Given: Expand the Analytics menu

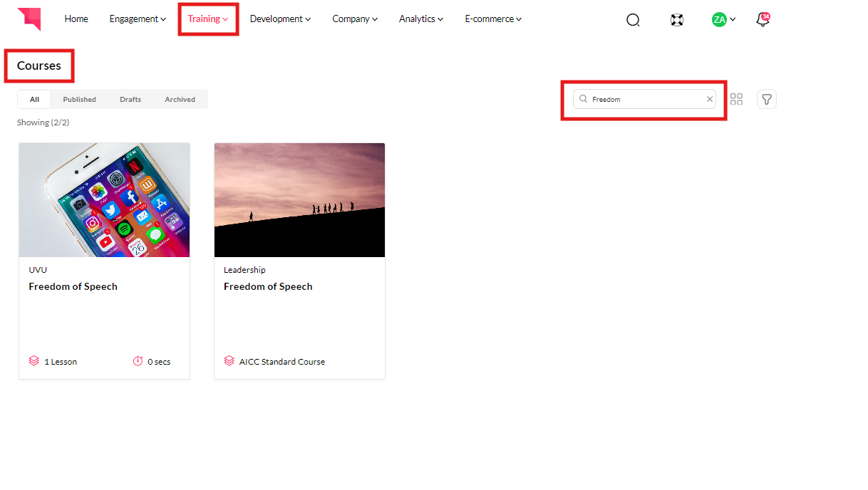Looking at the screenshot, I should 421,19.
